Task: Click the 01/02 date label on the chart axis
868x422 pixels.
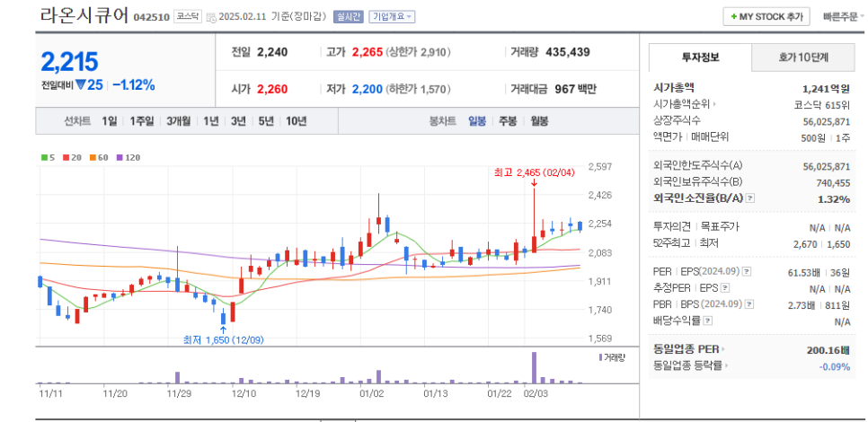Action: coord(371,394)
